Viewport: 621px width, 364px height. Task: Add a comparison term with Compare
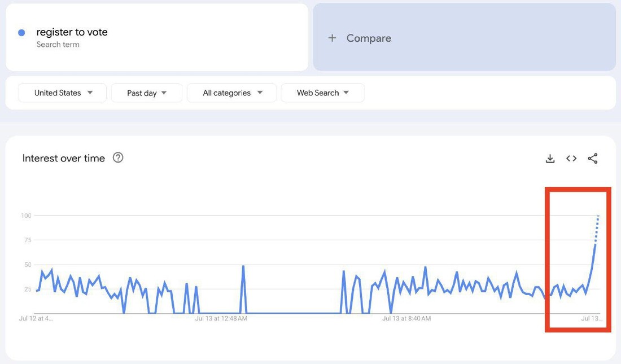(x=369, y=38)
